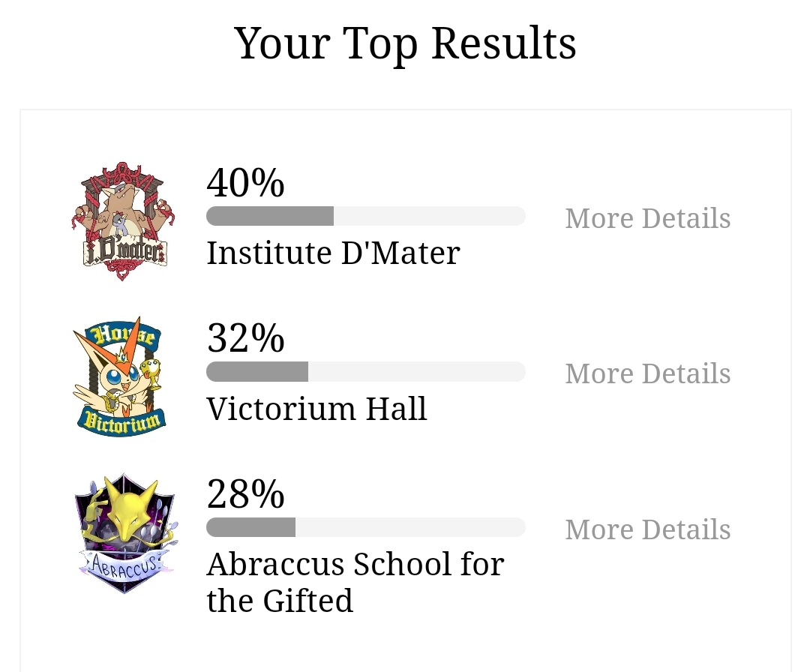
Task: Click the Abraccus ribbon on shield
Action: [x=124, y=565]
